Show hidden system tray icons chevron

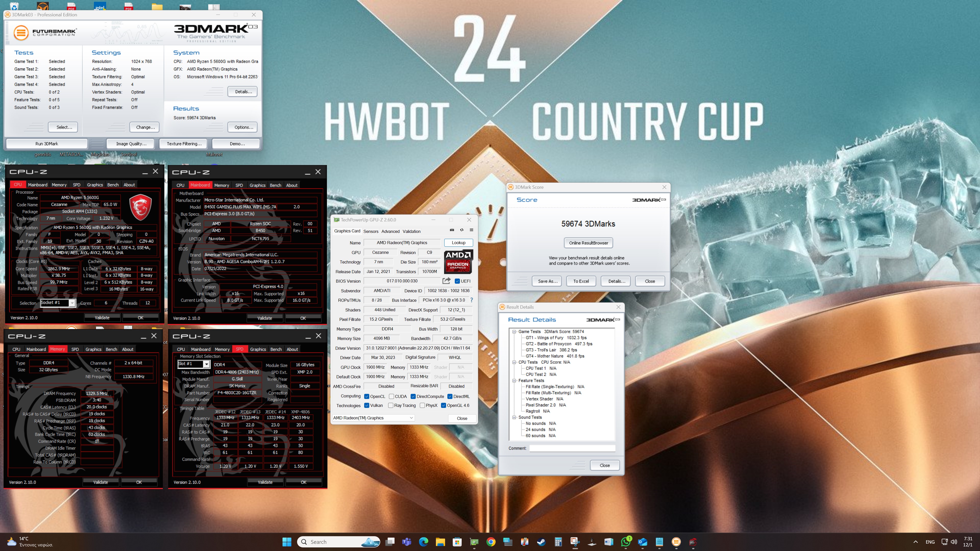pyautogui.click(x=916, y=542)
